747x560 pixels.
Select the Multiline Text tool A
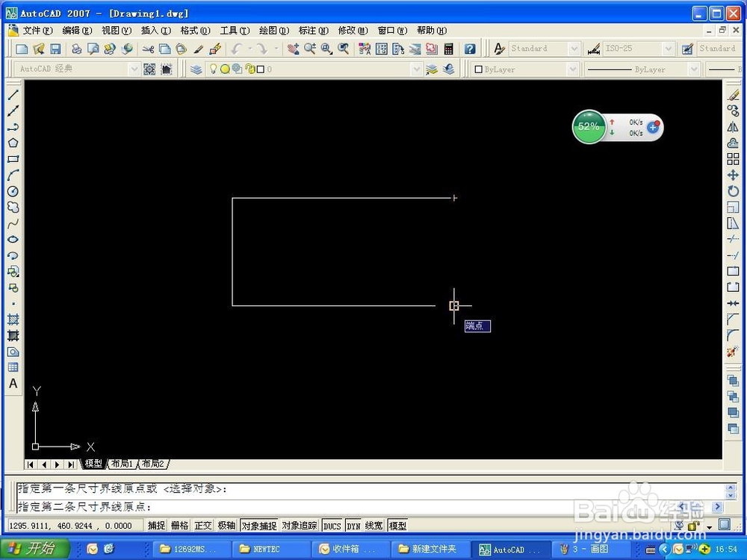(x=13, y=383)
